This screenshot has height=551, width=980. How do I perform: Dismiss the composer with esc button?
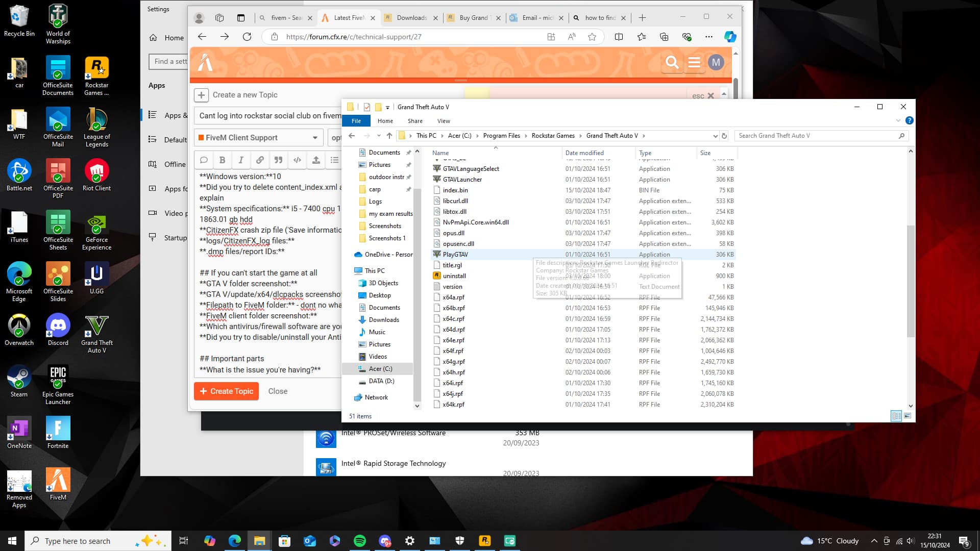point(703,95)
